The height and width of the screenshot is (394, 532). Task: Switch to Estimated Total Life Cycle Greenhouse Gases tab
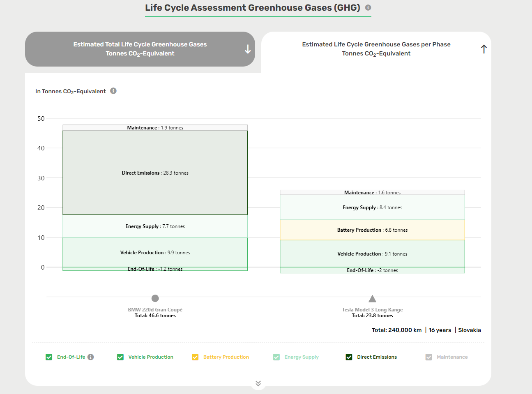point(140,49)
